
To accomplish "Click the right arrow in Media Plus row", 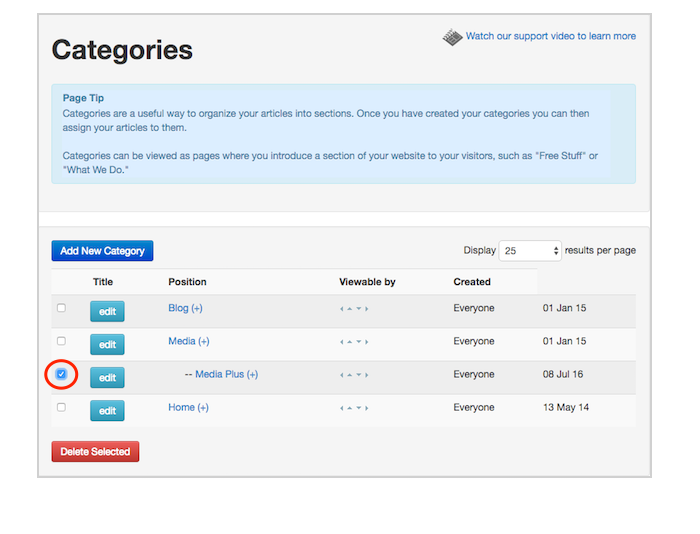I will tap(367, 375).
